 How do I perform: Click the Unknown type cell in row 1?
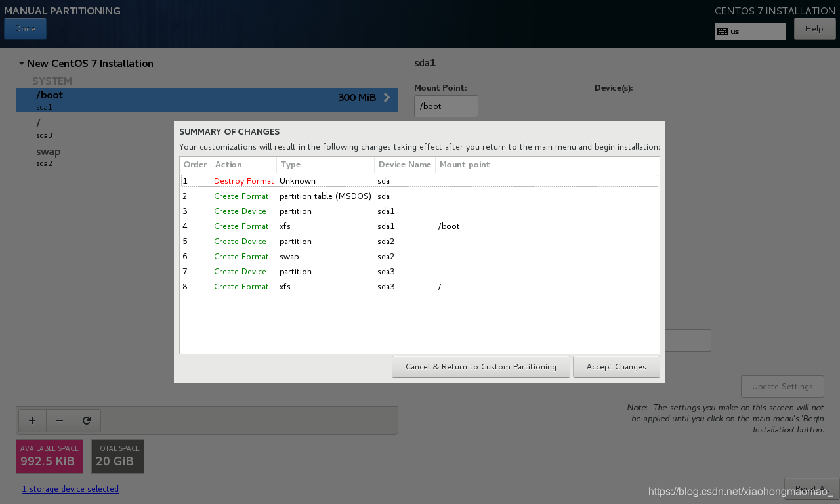[297, 181]
